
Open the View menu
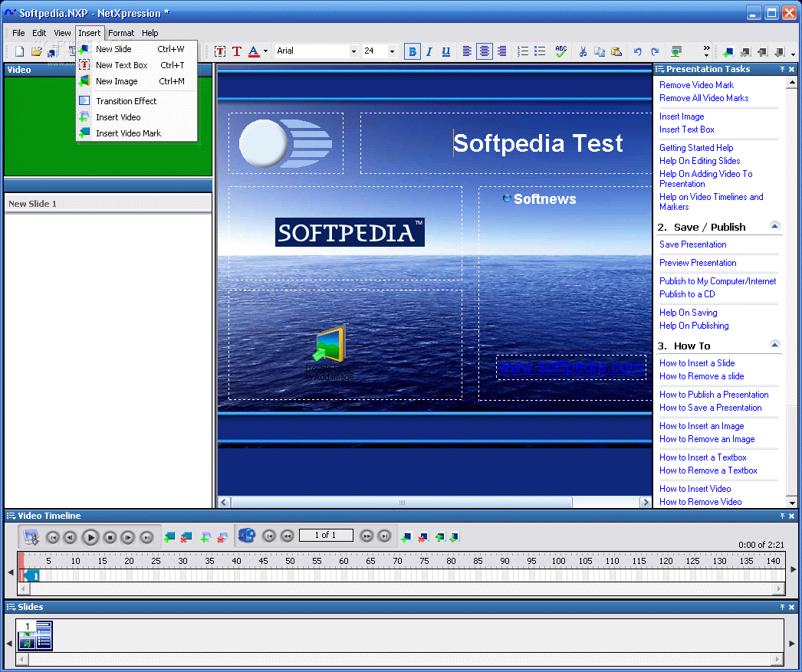tap(62, 33)
